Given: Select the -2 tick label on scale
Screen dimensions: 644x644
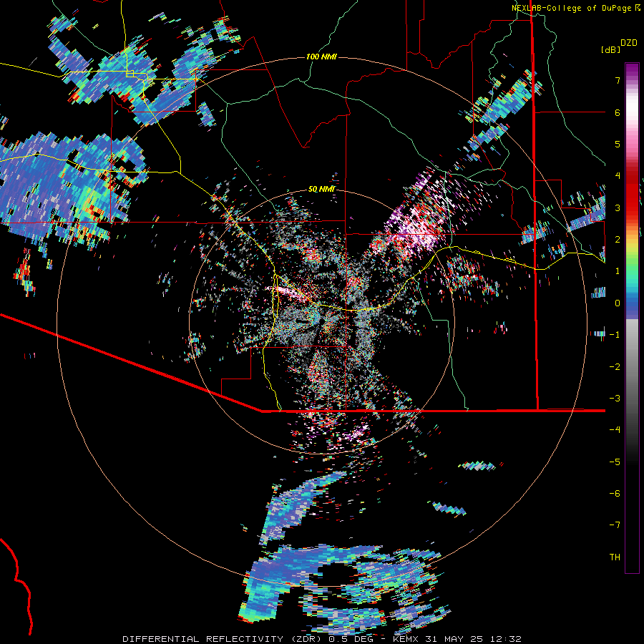Looking at the screenshot, I should point(615,366).
